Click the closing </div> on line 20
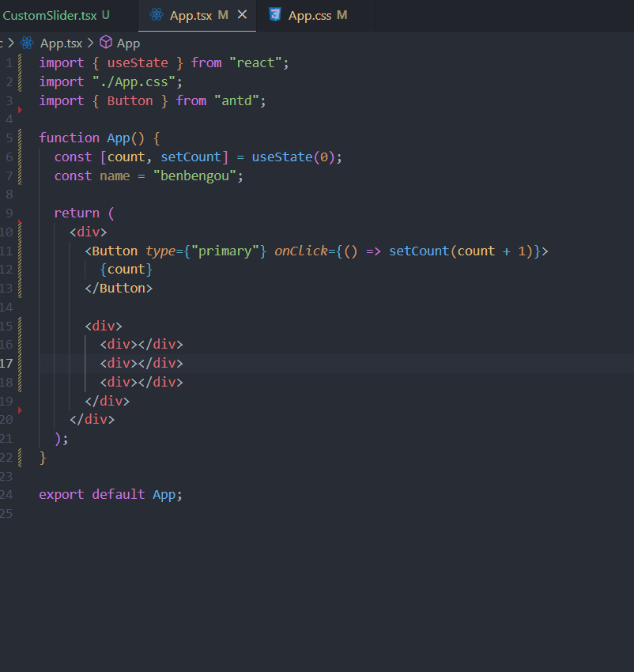This screenshot has height=672, width=634. 92,419
